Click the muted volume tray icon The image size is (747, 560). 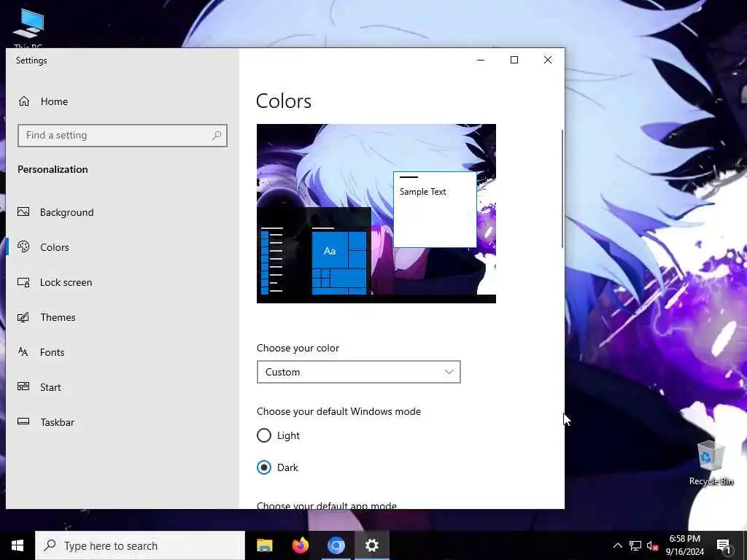pyautogui.click(x=653, y=545)
